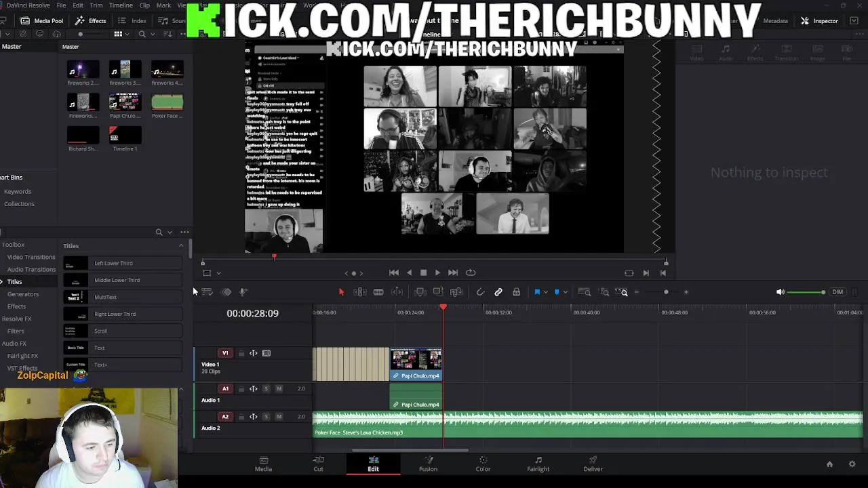The height and width of the screenshot is (488, 868).
Task: Click the media pool Search icon
Action: click(142, 34)
